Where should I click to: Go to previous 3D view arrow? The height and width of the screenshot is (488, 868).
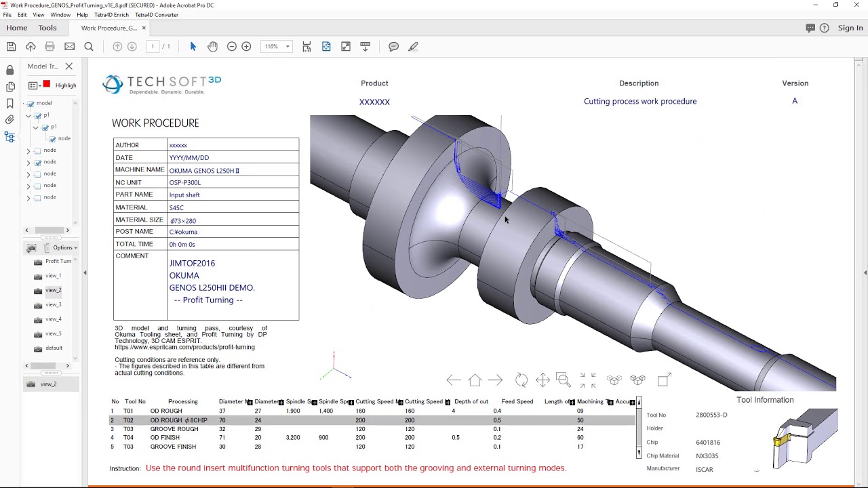[454, 380]
